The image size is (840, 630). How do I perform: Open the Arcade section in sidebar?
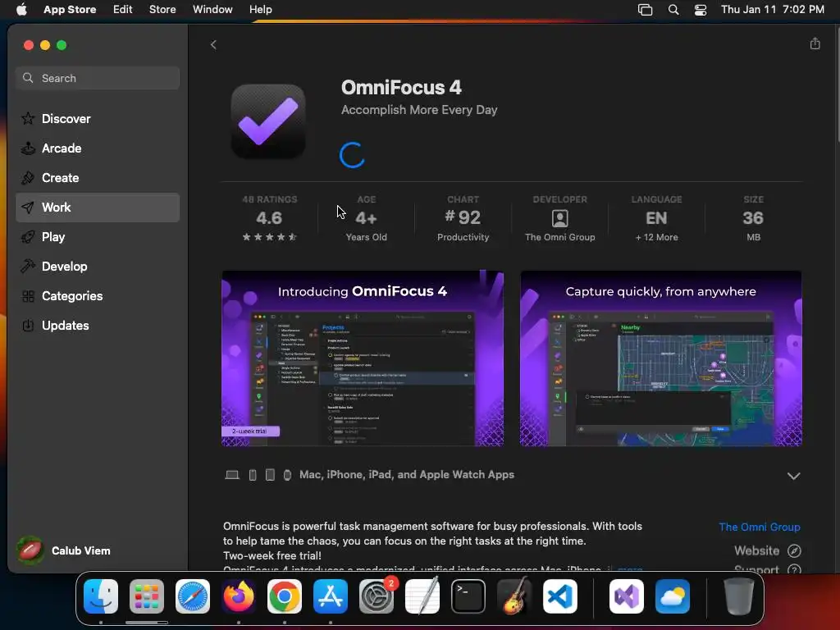coord(98,148)
